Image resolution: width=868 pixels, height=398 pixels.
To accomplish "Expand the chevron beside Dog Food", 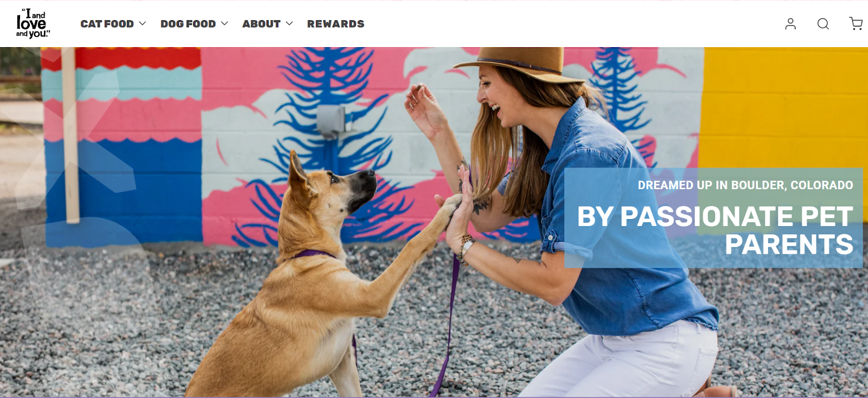I will tap(224, 23).
